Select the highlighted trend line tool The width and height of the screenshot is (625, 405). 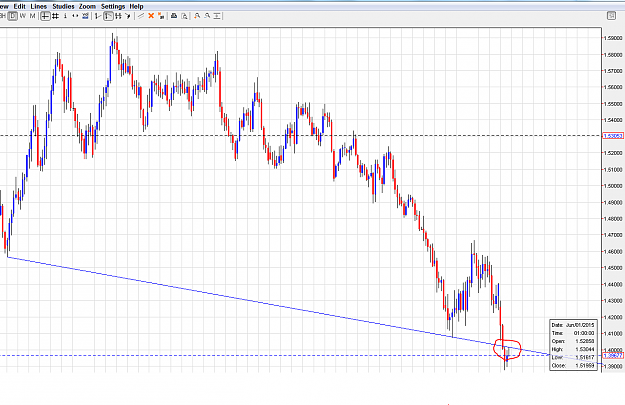(x=108, y=16)
